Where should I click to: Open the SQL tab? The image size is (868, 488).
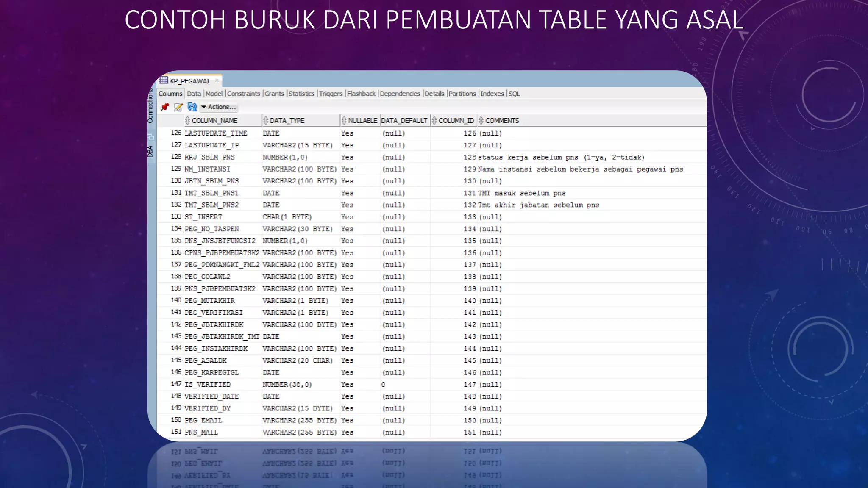pyautogui.click(x=514, y=94)
